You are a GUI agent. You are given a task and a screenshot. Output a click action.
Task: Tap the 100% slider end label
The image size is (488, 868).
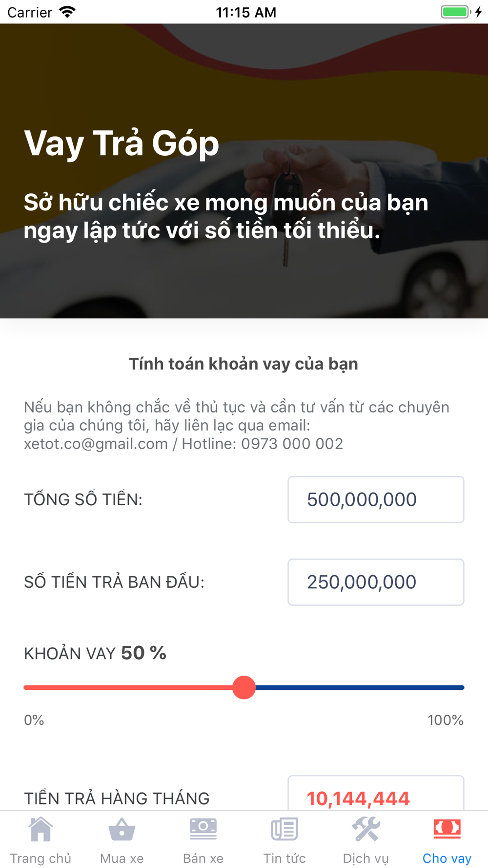click(x=446, y=720)
